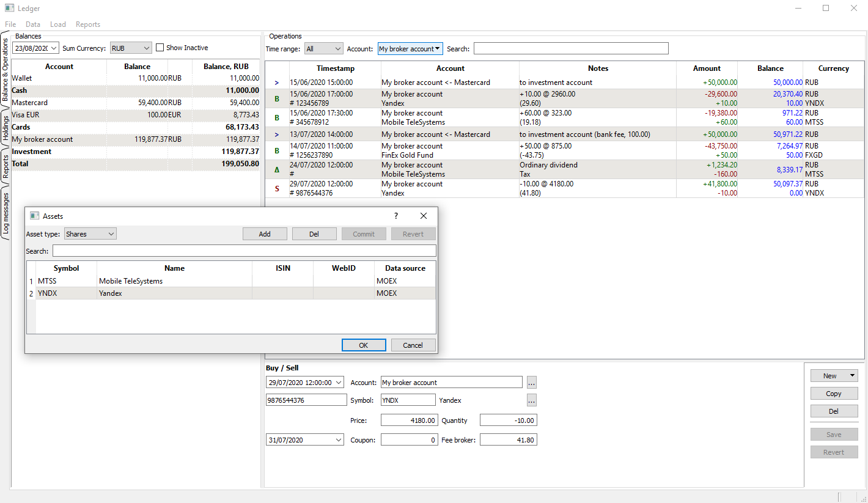Screen dimensions: 868x503
Task: Open the Sum Currency RUB dropdown
Action: 130,48
